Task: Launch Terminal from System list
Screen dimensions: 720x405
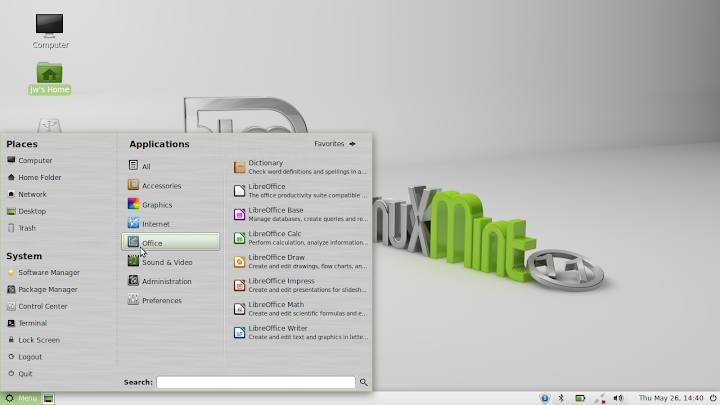Action: click(27, 323)
